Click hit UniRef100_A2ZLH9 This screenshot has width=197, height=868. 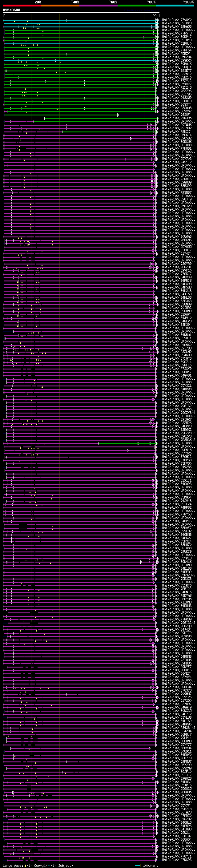point(177,352)
